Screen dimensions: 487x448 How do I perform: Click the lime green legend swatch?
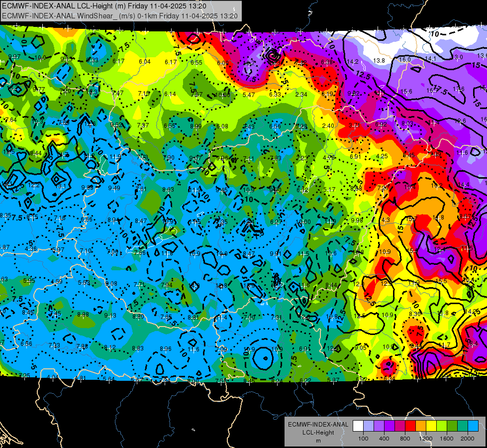coord(442,426)
